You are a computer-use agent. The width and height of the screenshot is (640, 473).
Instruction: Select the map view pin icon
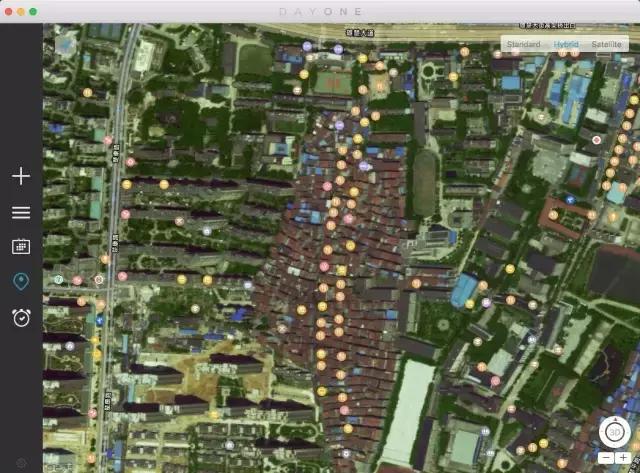click(x=21, y=282)
